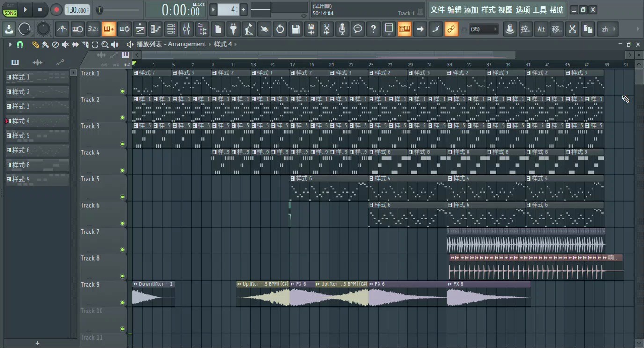This screenshot has height=348, width=644.
Task: Open the touch controller hand icon
Action: pyautogui.click(x=264, y=29)
